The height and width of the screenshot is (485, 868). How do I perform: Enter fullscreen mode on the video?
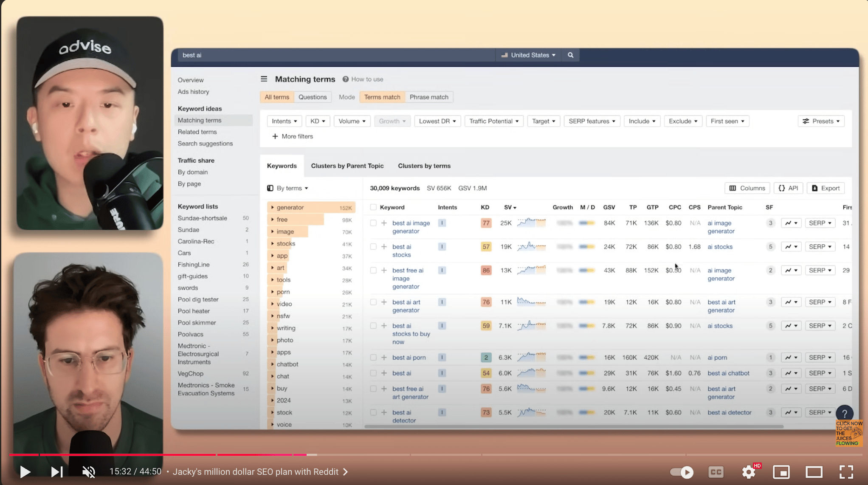pyautogui.click(x=846, y=472)
